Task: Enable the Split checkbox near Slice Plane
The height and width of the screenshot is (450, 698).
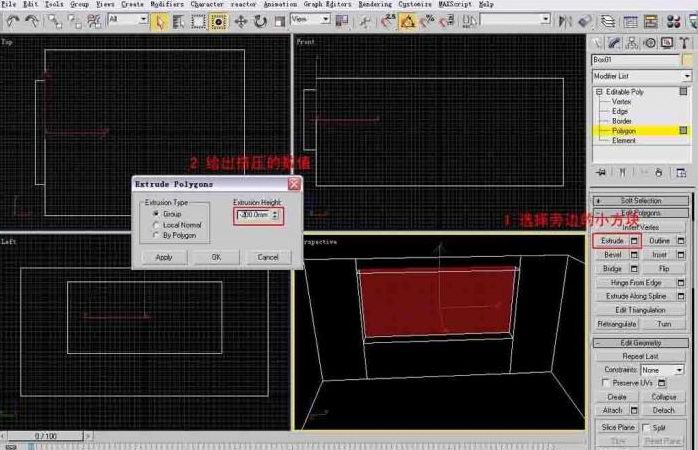Action: pos(646,428)
